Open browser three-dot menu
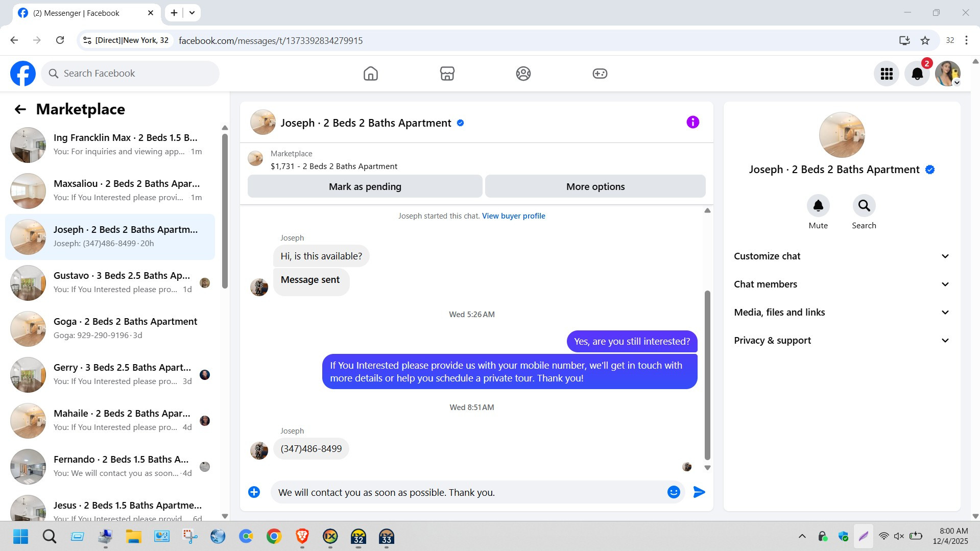Image resolution: width=980 pixels, height=551 pixels. click(966, 40)
